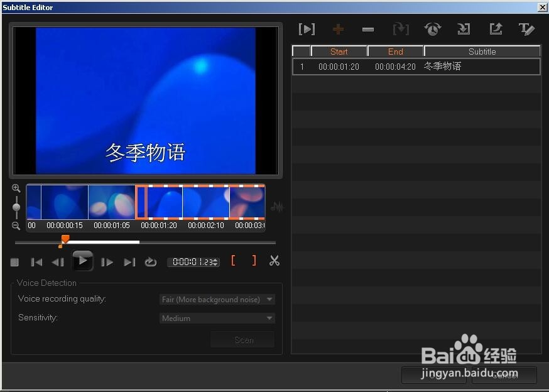
Task: Import subtitle file via the import icon
Action: (464, 29)
